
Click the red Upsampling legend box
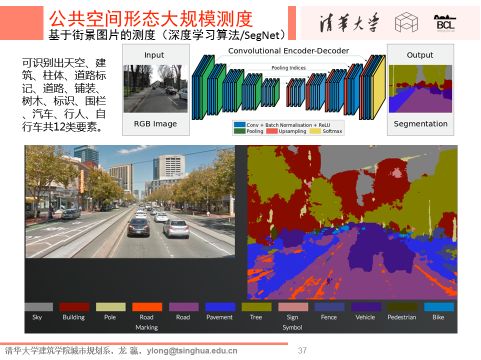click(x=272, y=131)
